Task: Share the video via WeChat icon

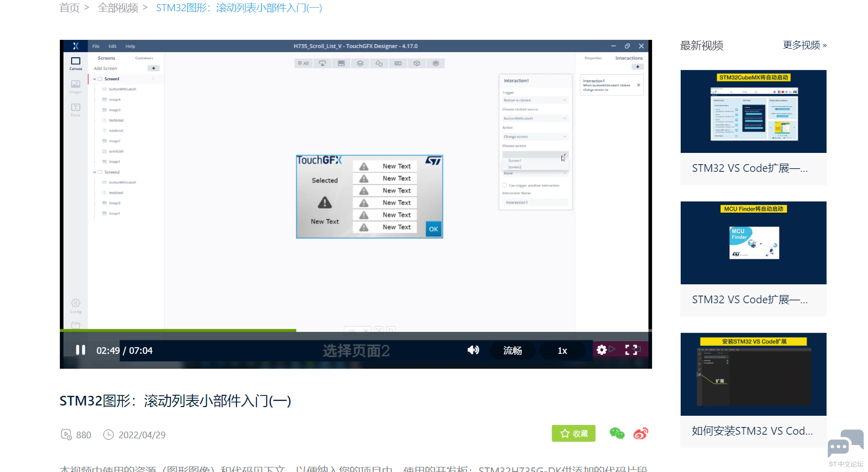Action: 617,433
